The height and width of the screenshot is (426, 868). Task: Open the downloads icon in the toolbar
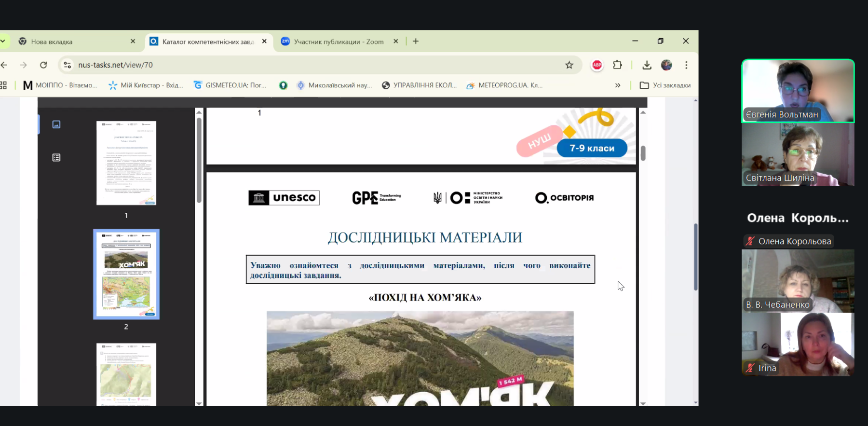[x=647, y=65]
